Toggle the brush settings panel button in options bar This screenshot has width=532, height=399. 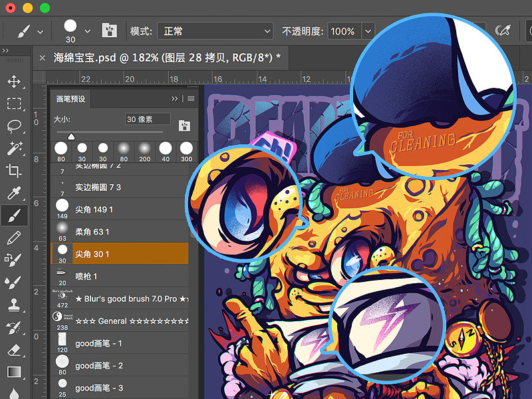tap(109, 31)
